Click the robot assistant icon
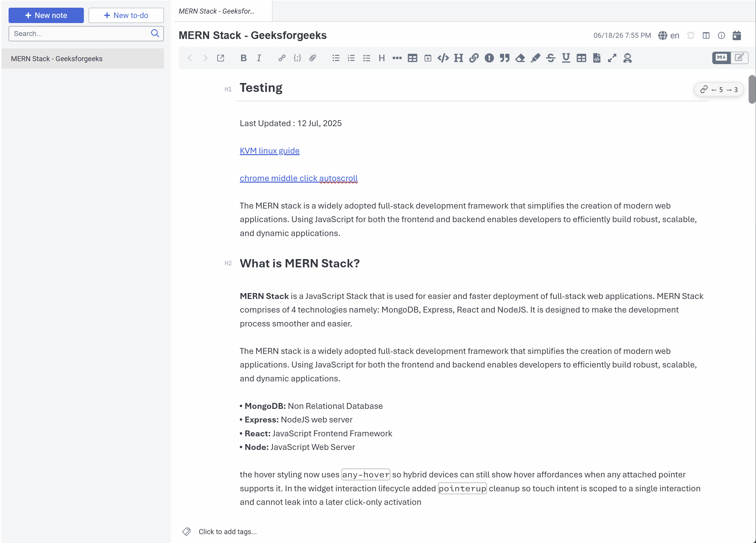 point(627,58)
